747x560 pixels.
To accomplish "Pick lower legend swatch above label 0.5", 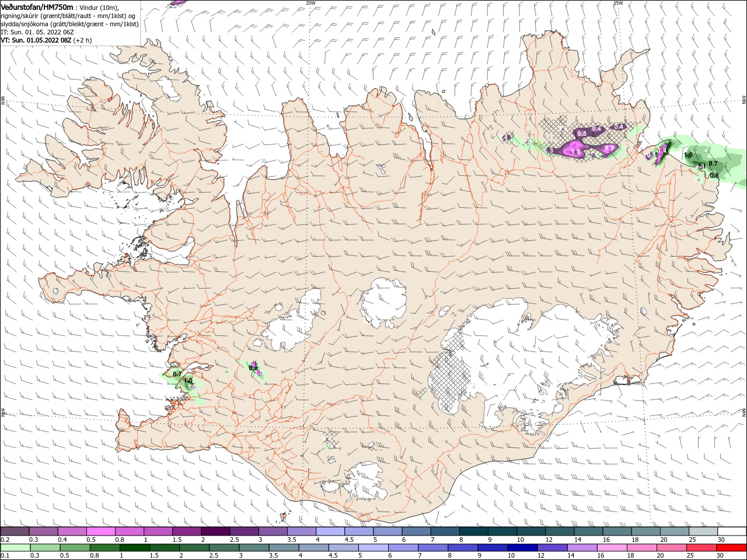I will (75, 548).
